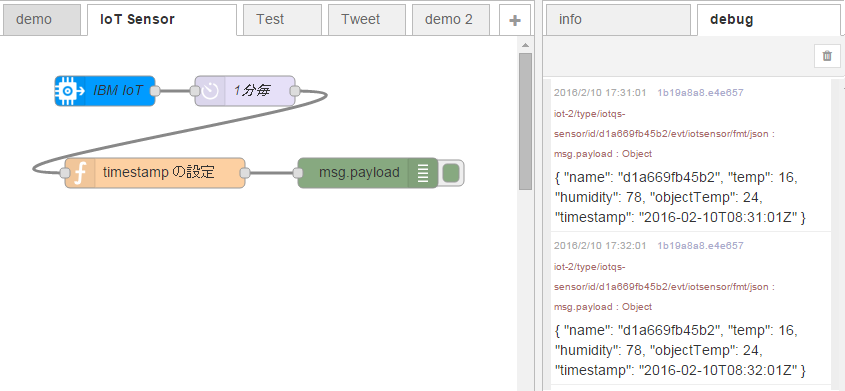
Task: Click the timer icon on delay node
Action: click(210, 91)
